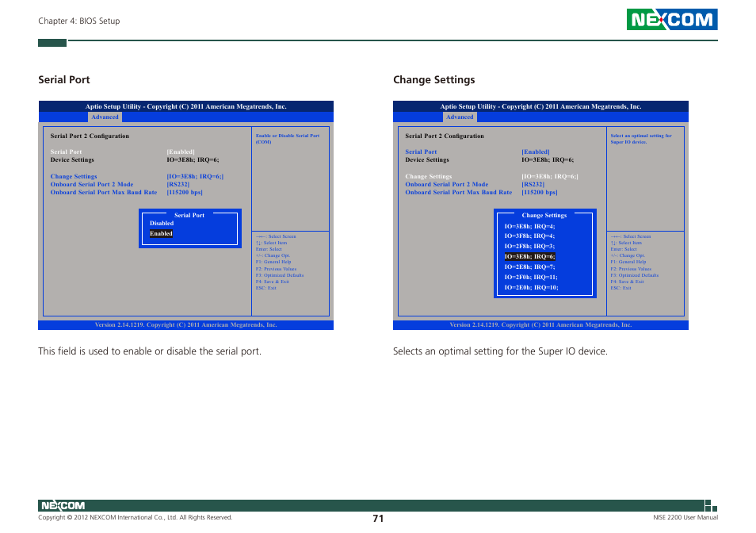
Task: Click 'Serial Port 2 Configuration' title in right screenshot
Action: [x=445, y=136]
